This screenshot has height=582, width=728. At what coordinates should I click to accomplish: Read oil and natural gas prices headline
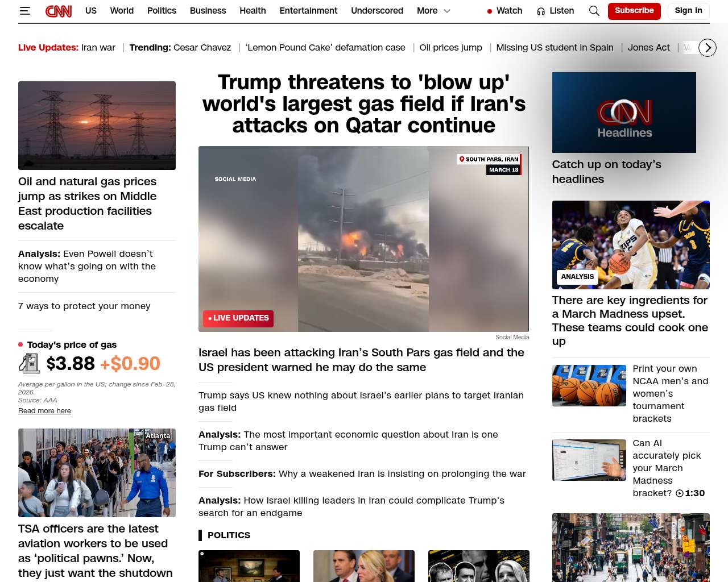pos(88,203)
